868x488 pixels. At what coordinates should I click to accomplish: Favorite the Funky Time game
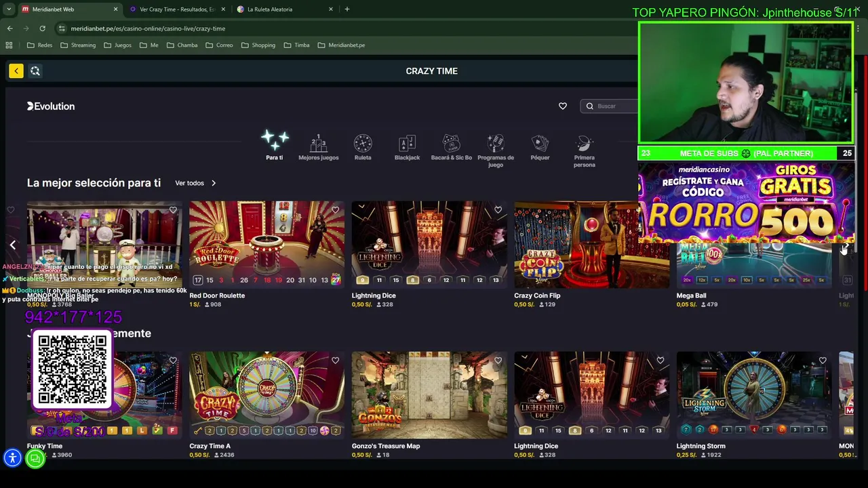coord(173,361)
